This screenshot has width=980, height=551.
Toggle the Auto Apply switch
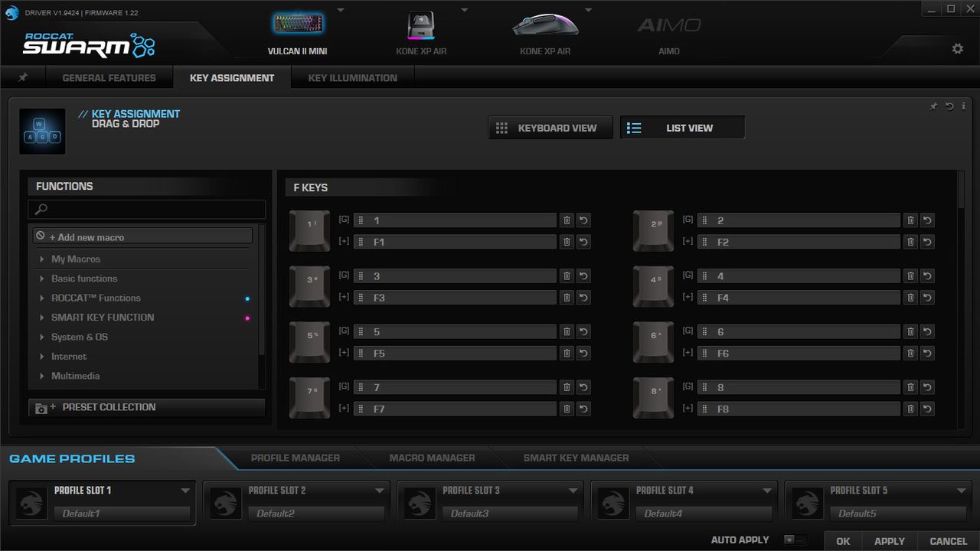[795, 540]
